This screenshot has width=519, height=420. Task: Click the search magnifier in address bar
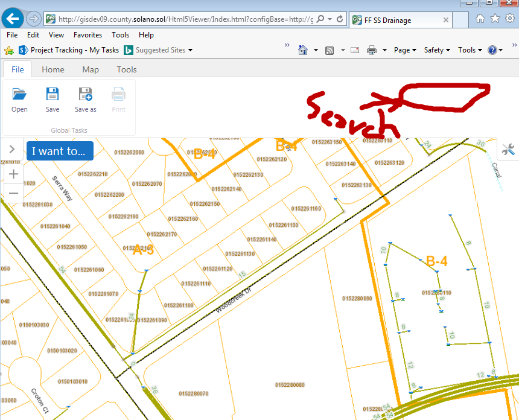[320, 19]
